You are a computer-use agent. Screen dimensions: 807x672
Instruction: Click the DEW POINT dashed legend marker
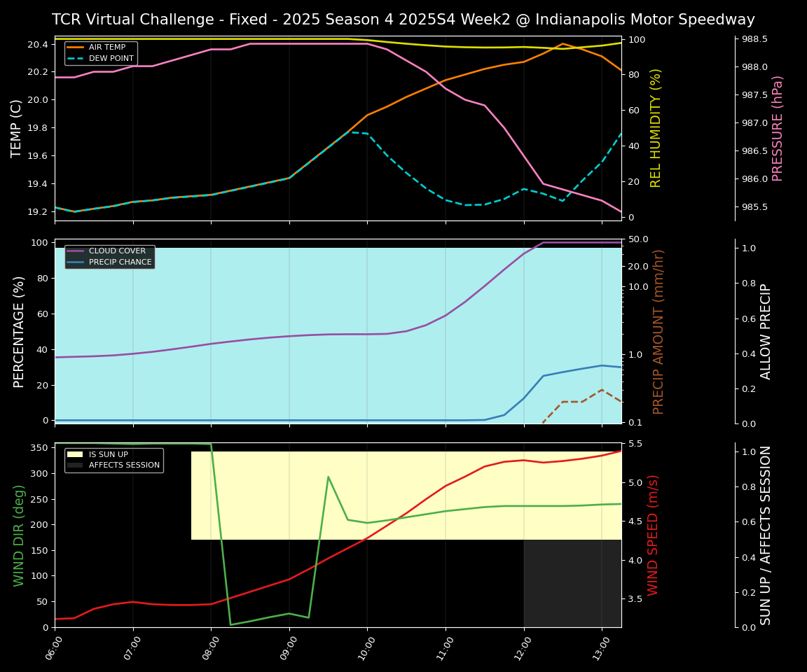point(76,59)
